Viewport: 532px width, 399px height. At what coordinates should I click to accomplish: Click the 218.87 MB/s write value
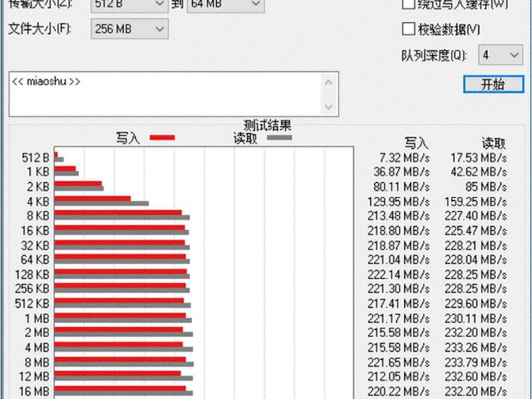[398, 245]
